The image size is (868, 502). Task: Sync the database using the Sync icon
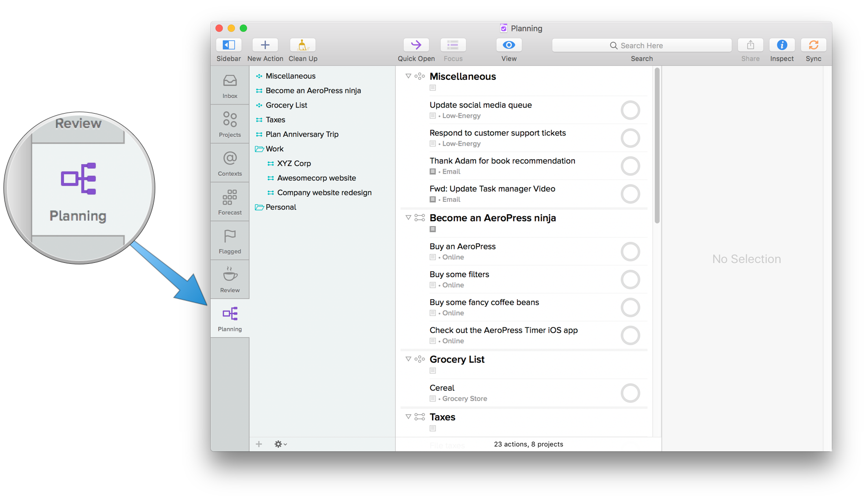pyautogui.click(x=813, y=45)
